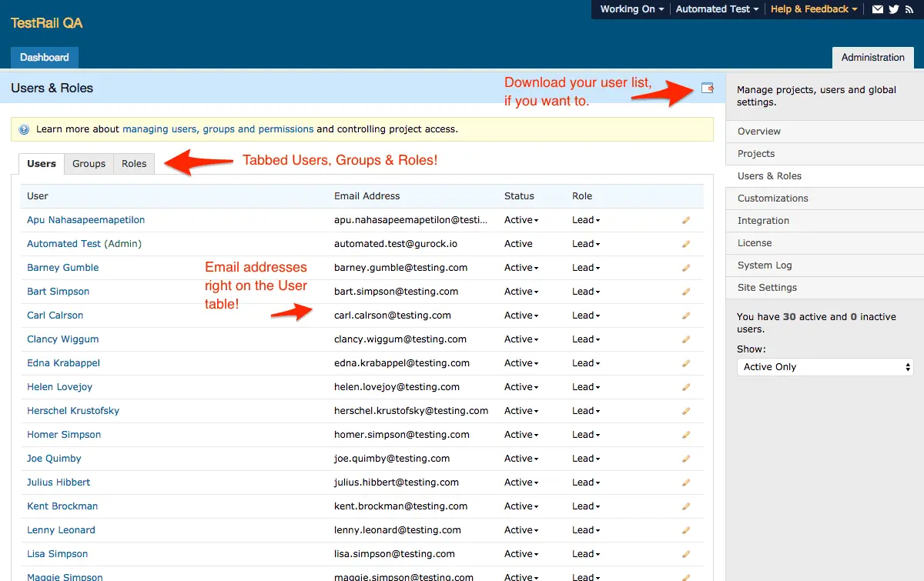Viewport: 924px width, 581px height.
Task: Open user Lenny Leonard
Action: coord(61,530)
